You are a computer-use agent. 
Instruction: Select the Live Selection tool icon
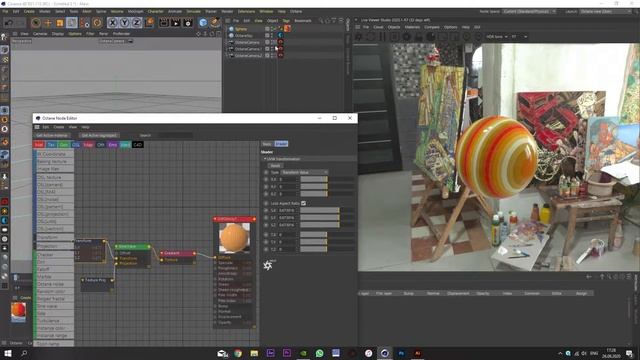pos(36,22)
